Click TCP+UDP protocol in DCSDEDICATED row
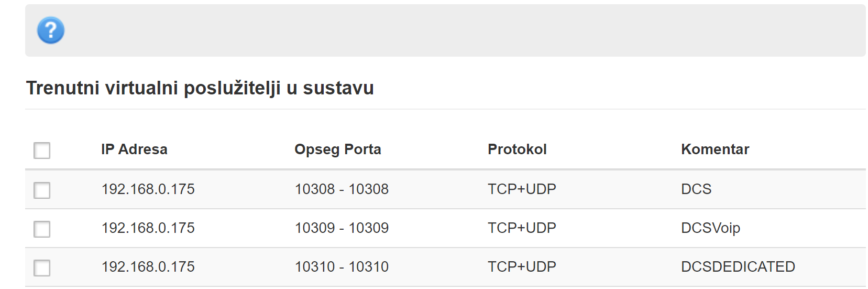The width and height of the screenshot is (868, 289). tap(522, 266)
